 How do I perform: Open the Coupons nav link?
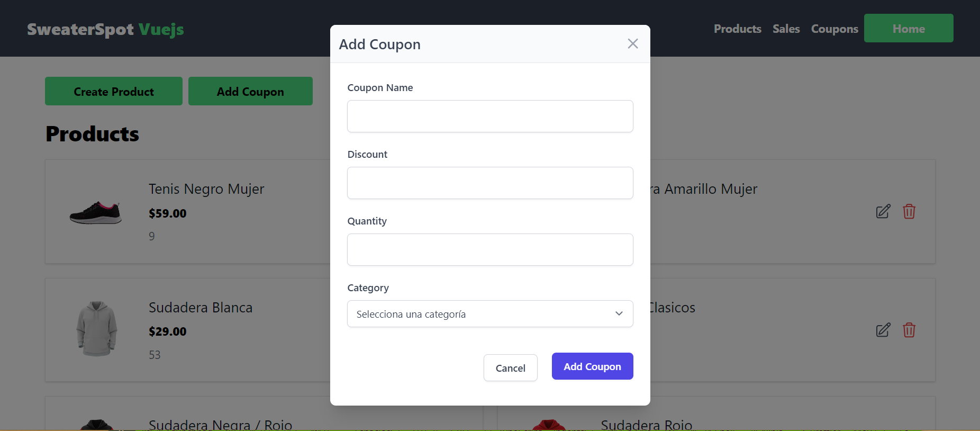click(x=834, y=29)
